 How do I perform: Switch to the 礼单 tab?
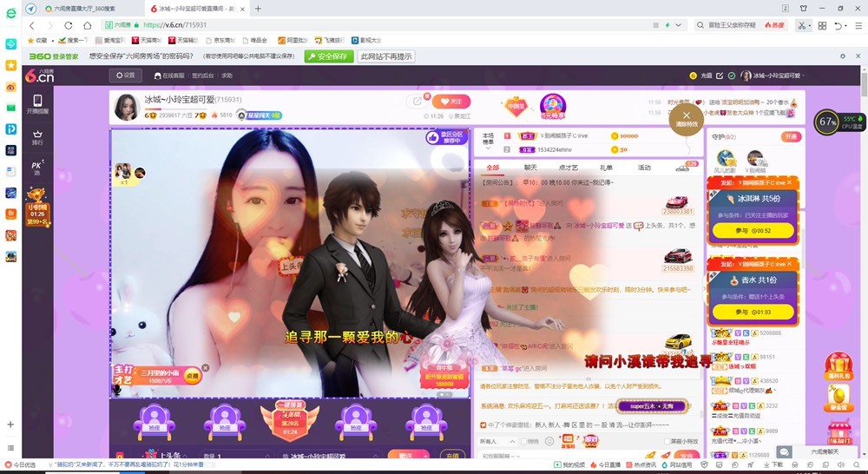pyautogui.click(x=606, y=168)
